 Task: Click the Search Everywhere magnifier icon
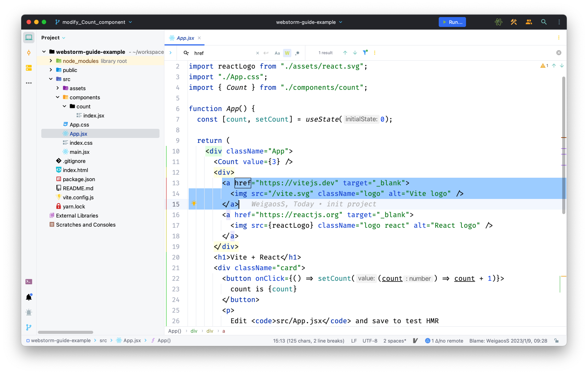544,22
